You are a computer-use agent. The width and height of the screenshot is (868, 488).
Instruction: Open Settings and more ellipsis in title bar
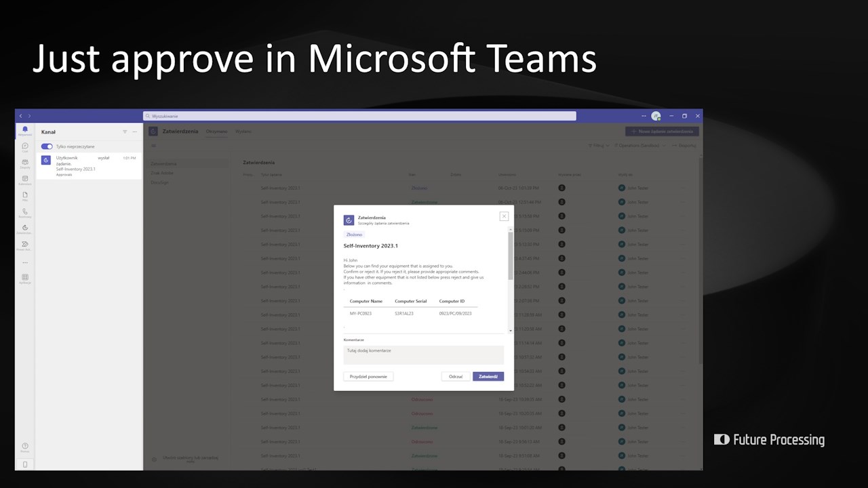click(x=644, y=116)
